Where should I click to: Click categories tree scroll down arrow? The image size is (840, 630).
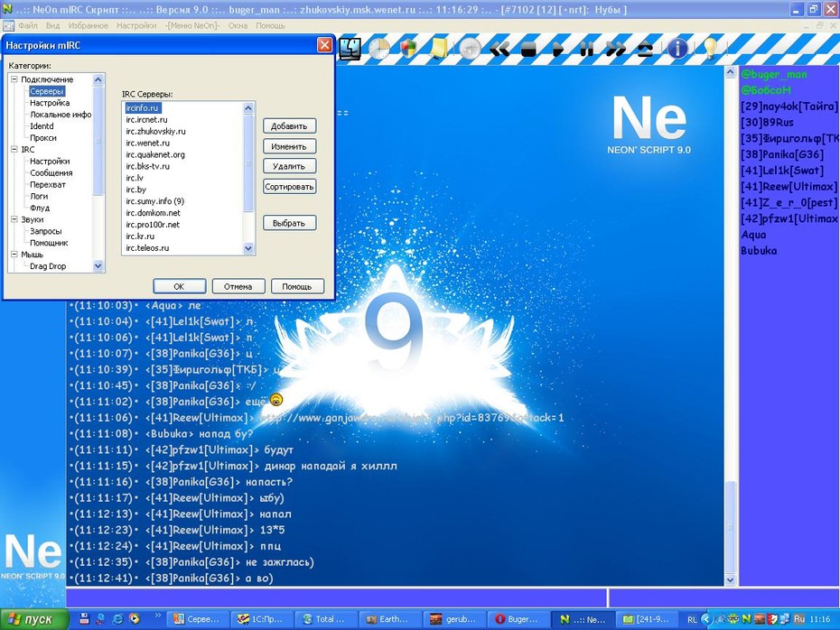coord(98,265)
